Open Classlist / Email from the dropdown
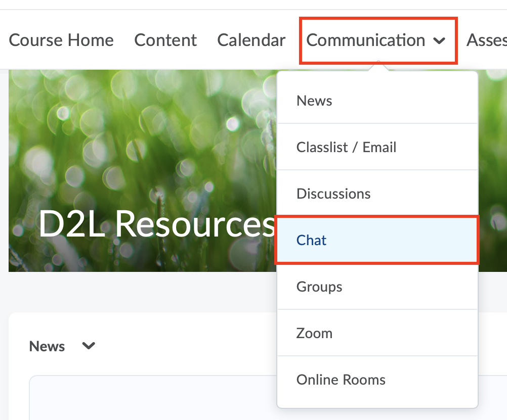The image size is (507, 420). (377, 147)
